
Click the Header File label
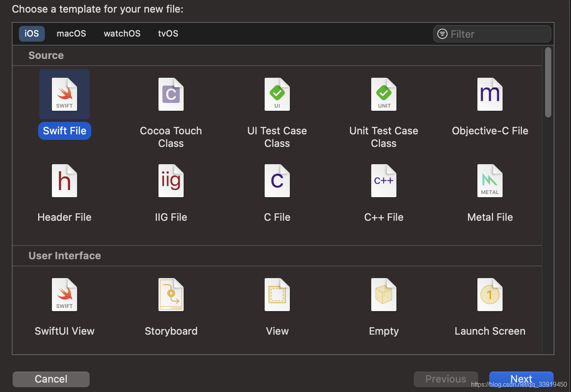click(x=64, y=217)
